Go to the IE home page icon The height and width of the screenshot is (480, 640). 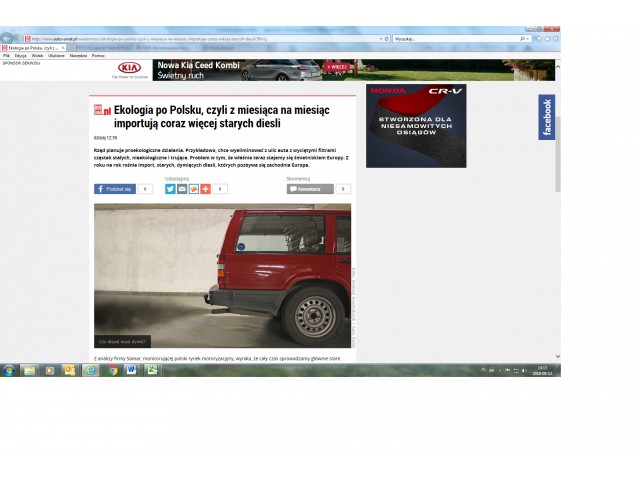[x=539, y=38]
